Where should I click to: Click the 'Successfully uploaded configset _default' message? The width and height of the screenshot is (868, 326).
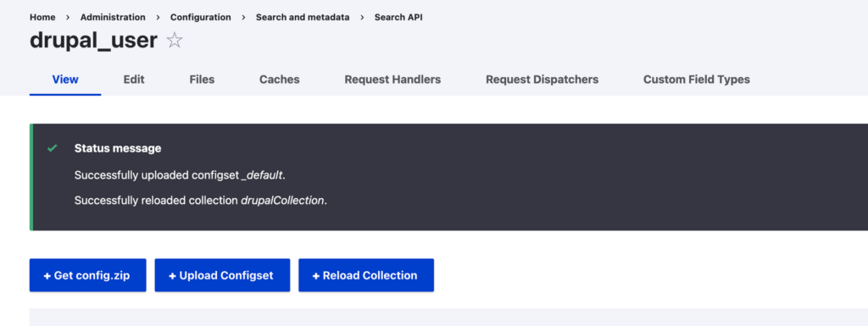(180, 175)
